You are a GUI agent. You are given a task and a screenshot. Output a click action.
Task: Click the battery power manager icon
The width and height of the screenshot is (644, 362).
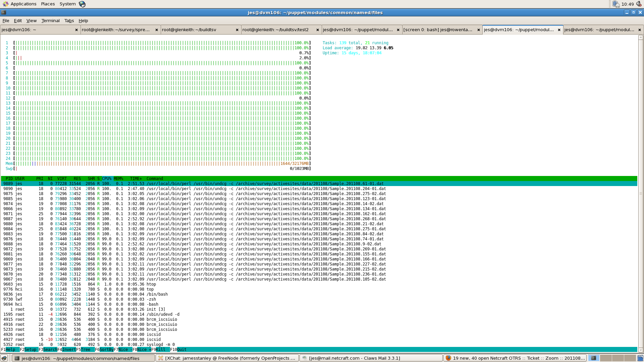[x=616, y=4]
